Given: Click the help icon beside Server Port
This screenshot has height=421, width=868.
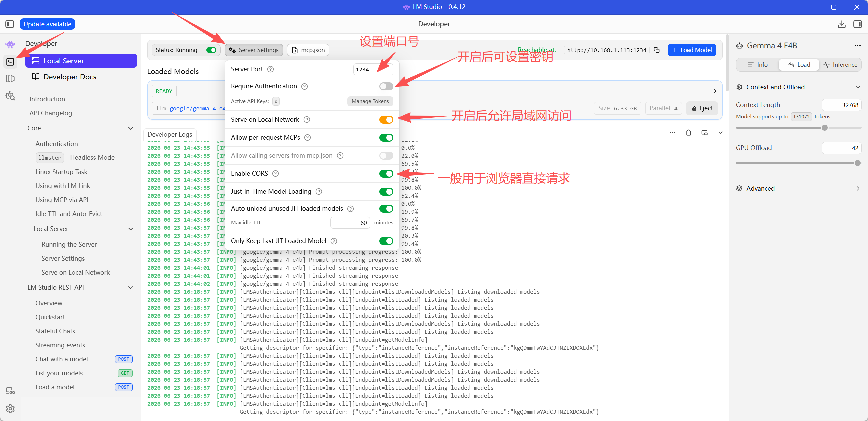Looking at the screenshot, I should (x=270, y=69).
